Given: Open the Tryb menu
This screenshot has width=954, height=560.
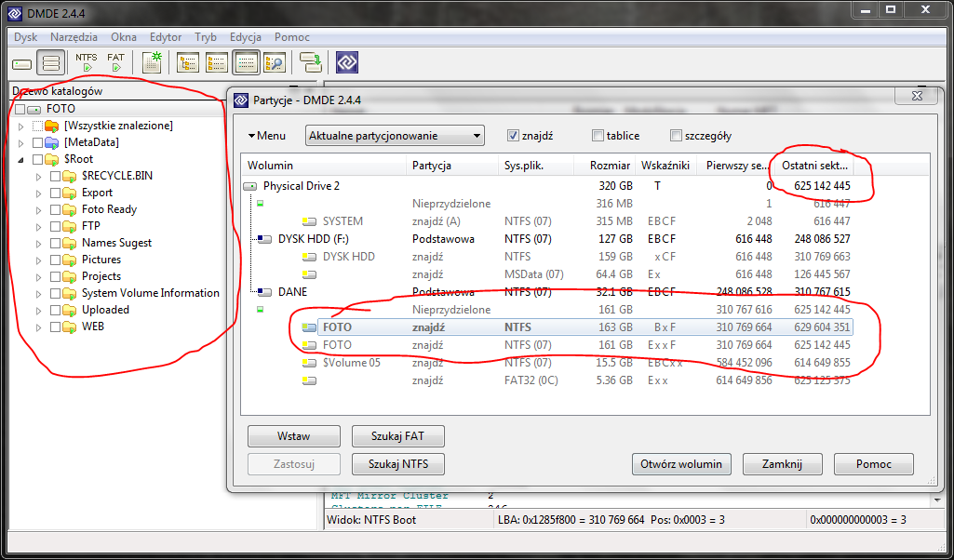Looking at the screenshot, I should (206, 37).
